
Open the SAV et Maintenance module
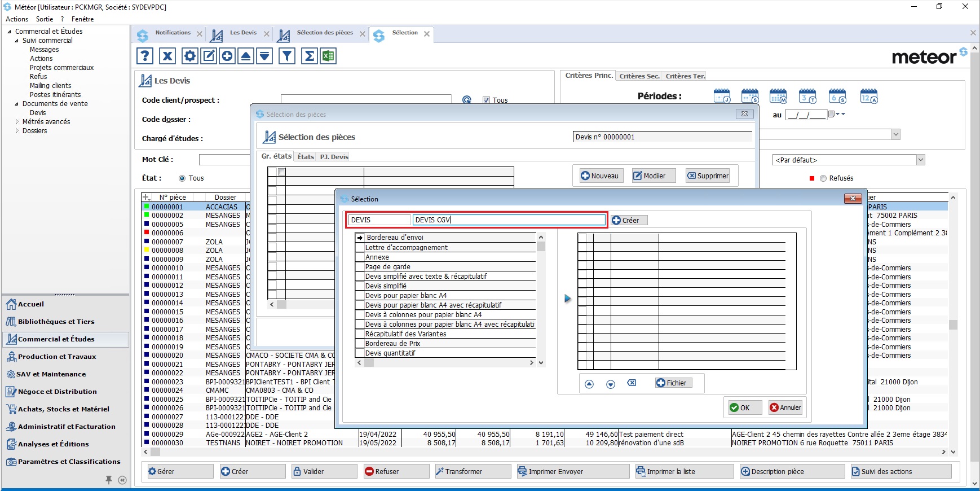[65, 374]
